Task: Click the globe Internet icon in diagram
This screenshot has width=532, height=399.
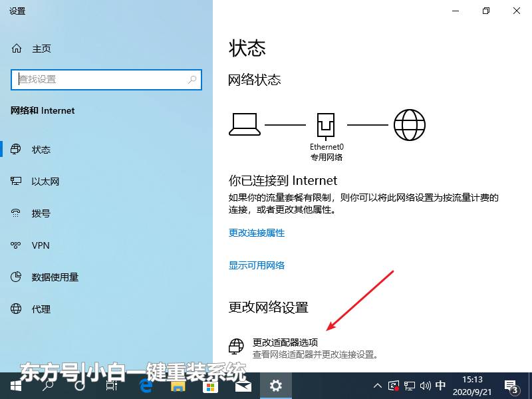Action: pyautogui.click(x=410, y=124)
